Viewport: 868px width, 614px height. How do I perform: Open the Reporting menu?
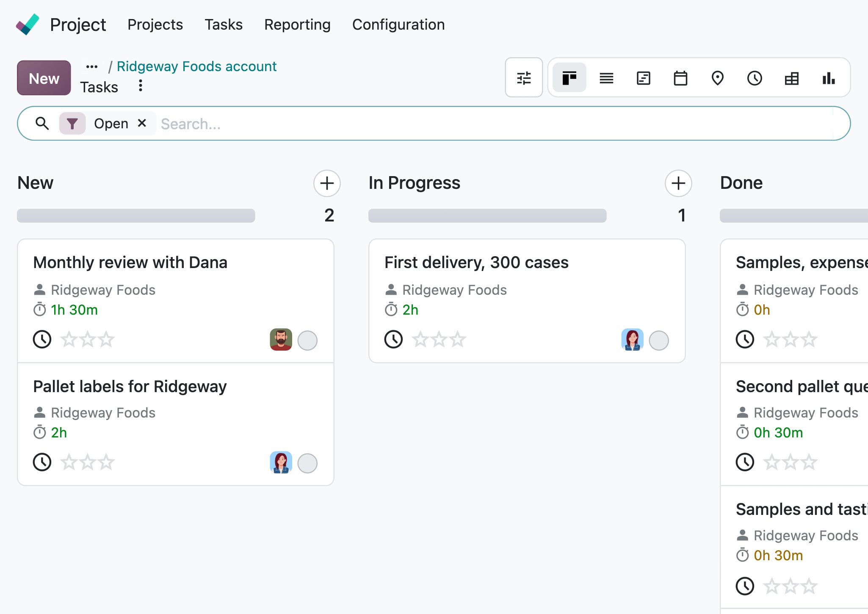point(297,25)
